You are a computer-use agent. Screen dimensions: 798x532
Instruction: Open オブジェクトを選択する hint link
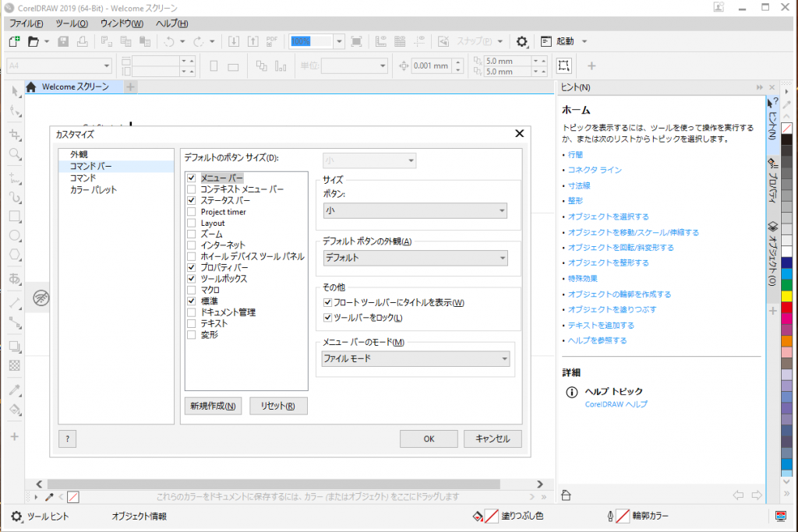[x=608, y=217]
